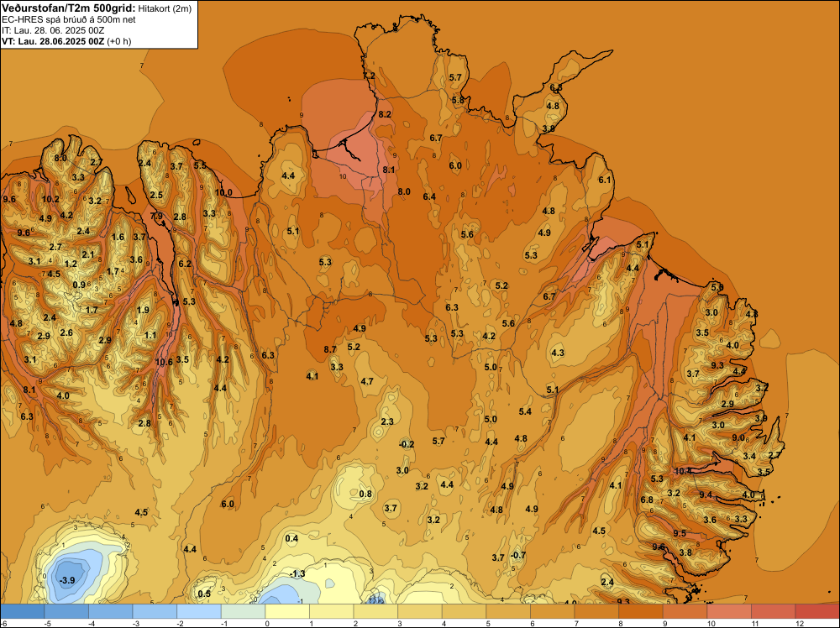Click the '8.2' temperature value
This screenshot has height=628, width=840.
[x=385, y=114]
